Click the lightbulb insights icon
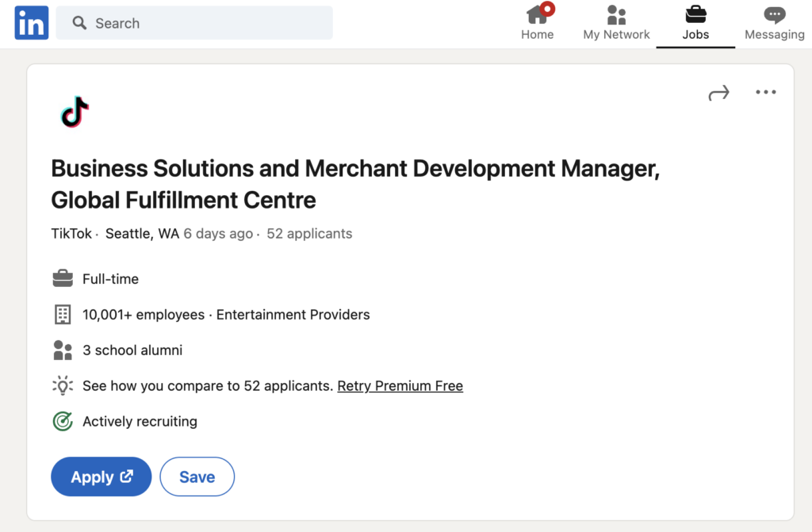812x532 pixels. tap(63, 385)
